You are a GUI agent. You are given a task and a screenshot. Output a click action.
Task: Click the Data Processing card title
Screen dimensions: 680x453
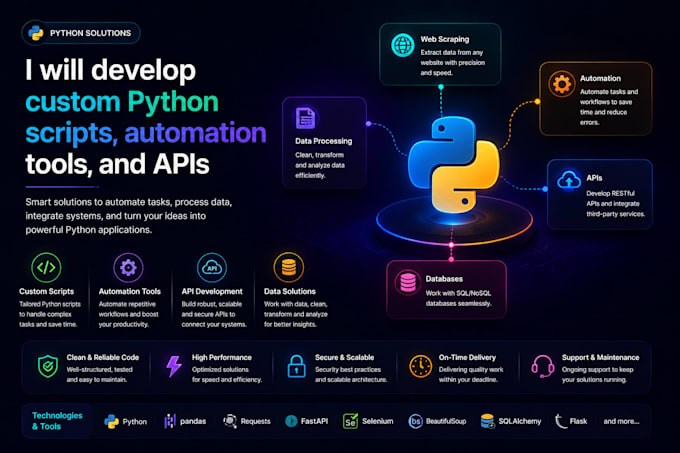pos(324,141)
